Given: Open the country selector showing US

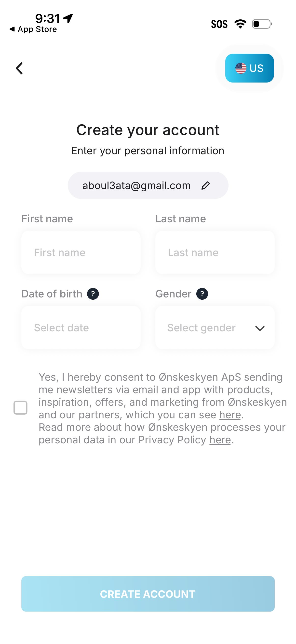Looking at the screenshot, I should 249,68.
